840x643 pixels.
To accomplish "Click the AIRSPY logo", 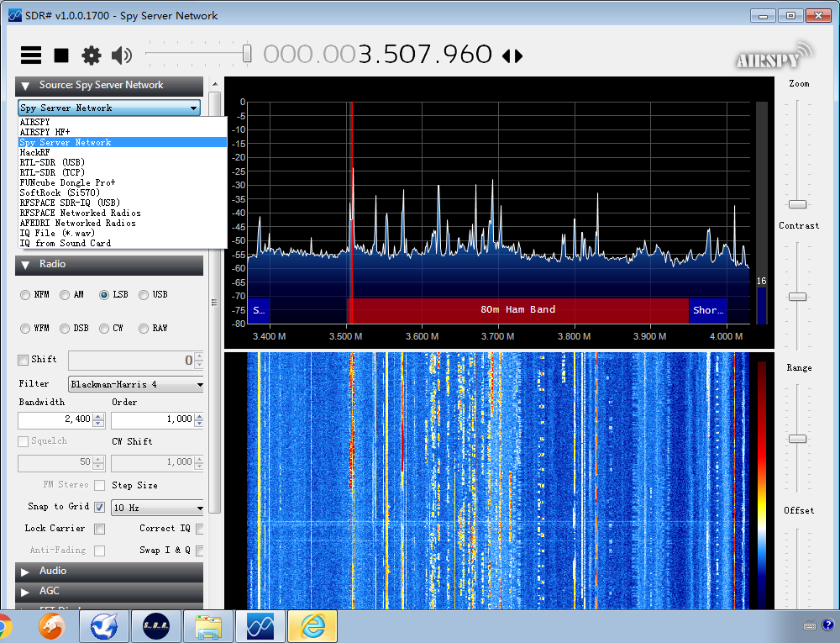I will coord(774,55).
